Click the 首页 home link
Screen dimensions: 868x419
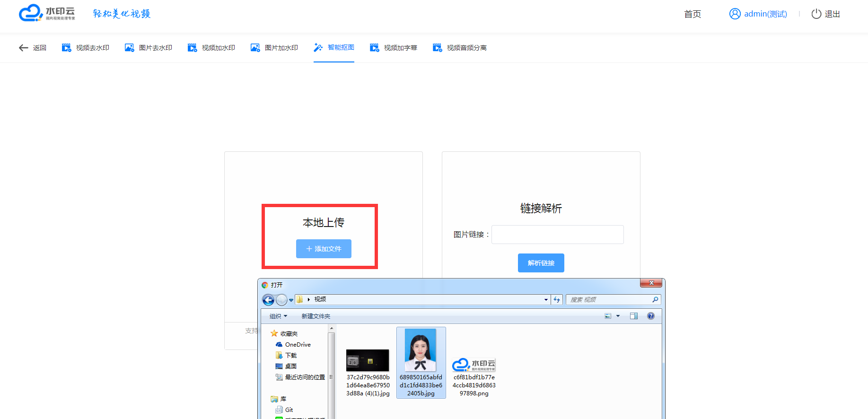click(x=692, y=14)
